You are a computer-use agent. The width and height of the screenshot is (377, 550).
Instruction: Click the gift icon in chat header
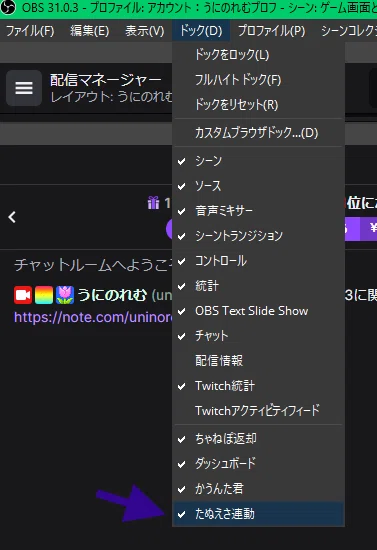153,203
